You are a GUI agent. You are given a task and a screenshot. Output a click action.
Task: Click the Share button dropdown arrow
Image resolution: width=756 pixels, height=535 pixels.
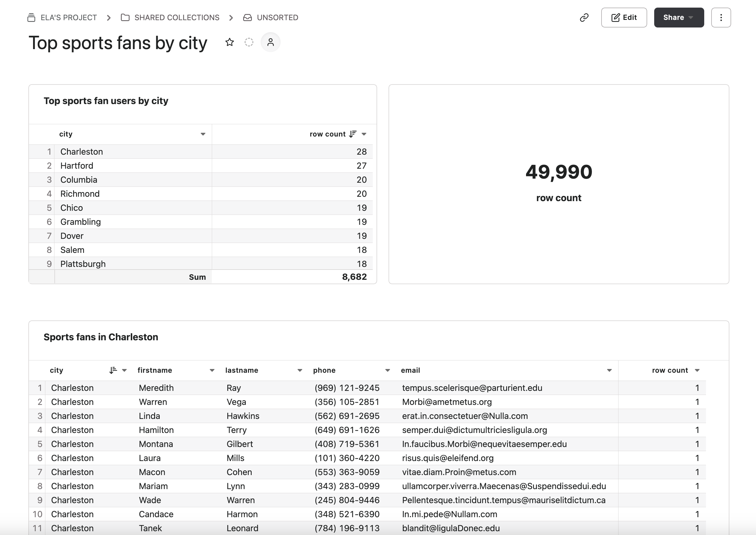coord(693,17)
